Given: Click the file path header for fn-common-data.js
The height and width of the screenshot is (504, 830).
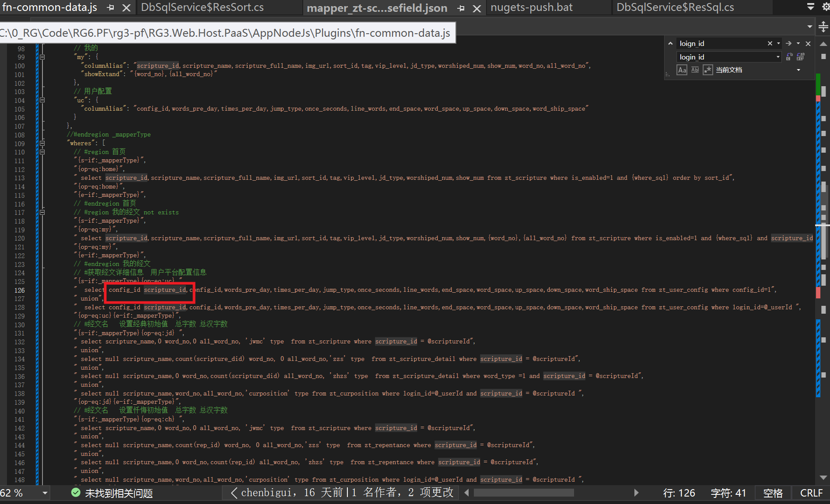Looking at the screenshot, I should (x=225, y=33).
